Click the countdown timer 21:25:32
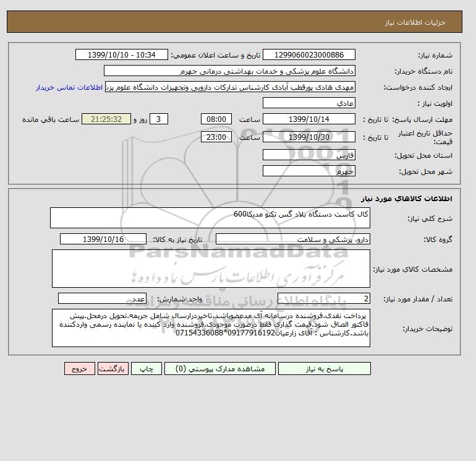 (x=106, y=119)
